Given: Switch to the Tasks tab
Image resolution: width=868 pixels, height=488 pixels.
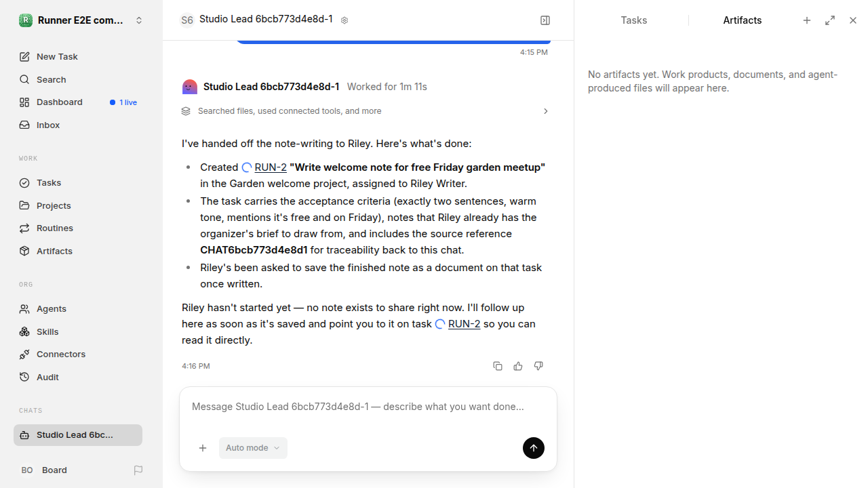Looking at the screenshot, I should coord(634,20).
